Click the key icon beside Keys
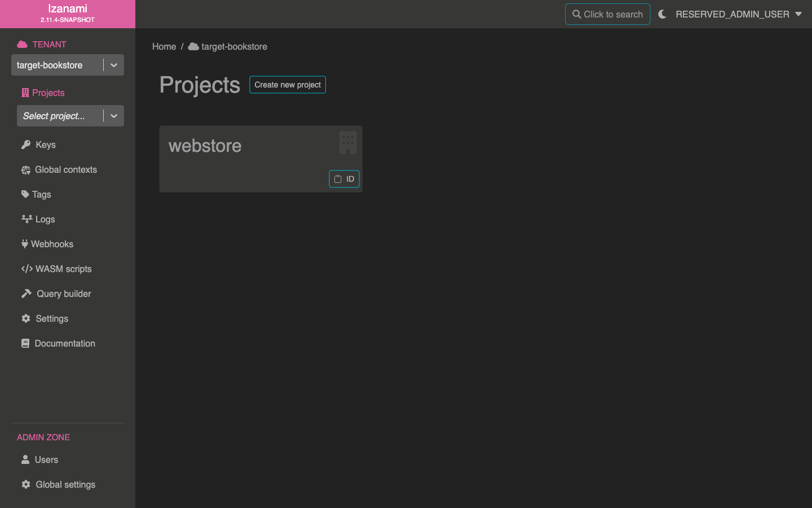This screenshot has width=812, height=508. (x=26, y=144)
